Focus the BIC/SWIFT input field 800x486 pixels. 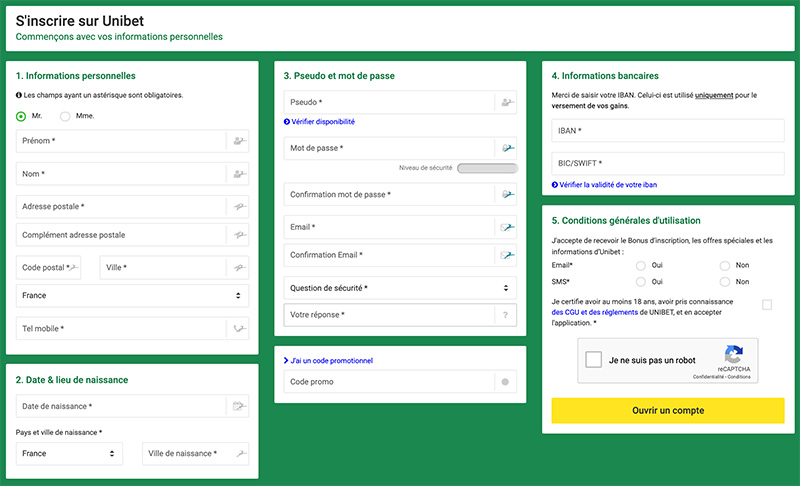click(668, 163)
